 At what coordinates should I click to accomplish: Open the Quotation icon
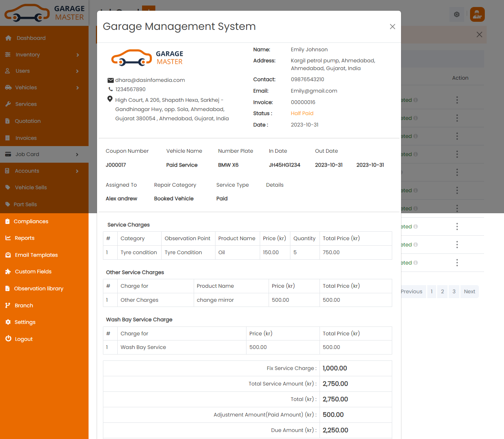click(8, 121)
